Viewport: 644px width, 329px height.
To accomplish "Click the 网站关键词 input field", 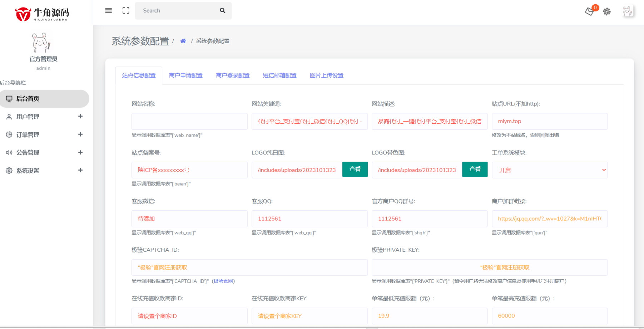I will coord(309,122).
